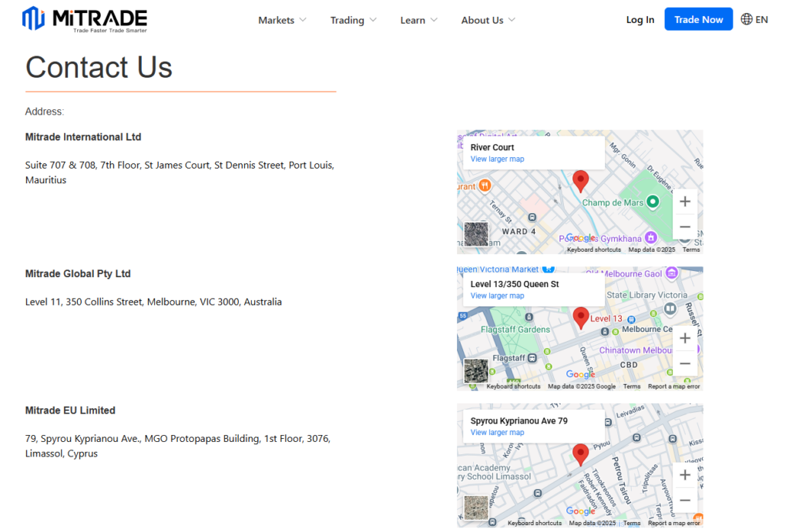The height and width of the screenshot is (532, 789).
Task: Click Keyboard shortcuts on Melbourne map
Action: (513, 386)
